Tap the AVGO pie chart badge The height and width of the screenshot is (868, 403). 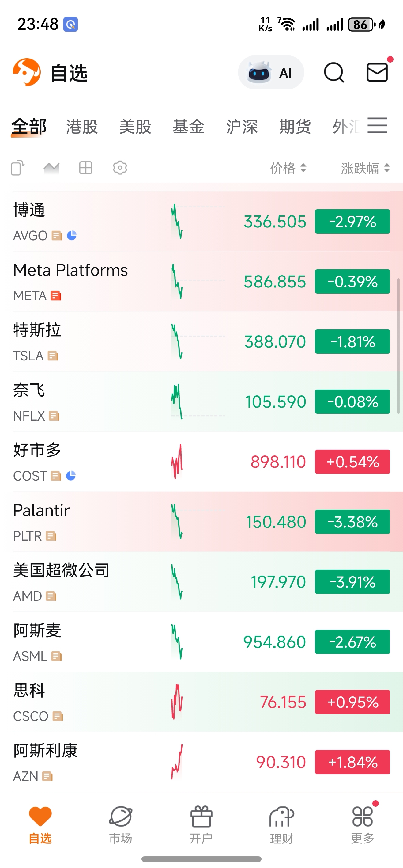pyautogui.click(x=72, y=235)
